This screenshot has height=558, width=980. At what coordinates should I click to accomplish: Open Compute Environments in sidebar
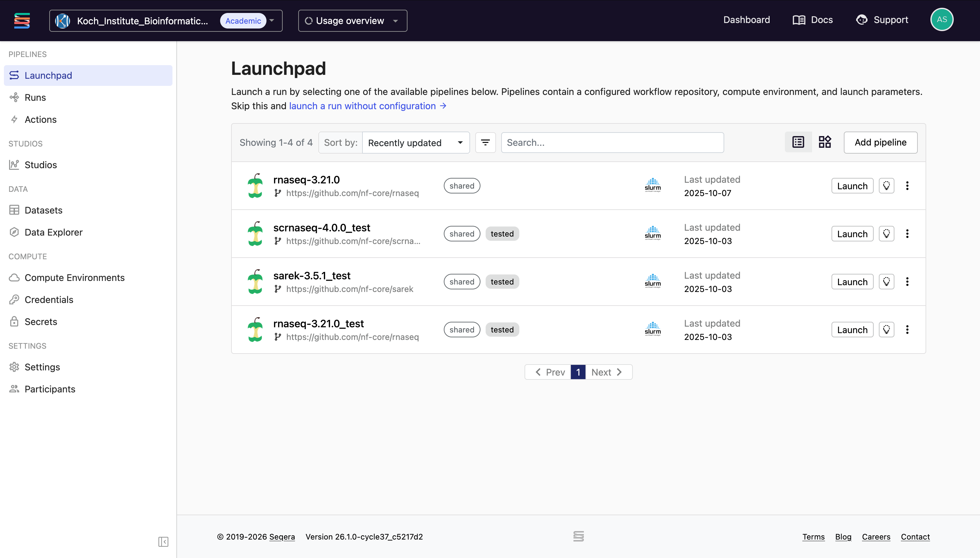pos(74,277)
